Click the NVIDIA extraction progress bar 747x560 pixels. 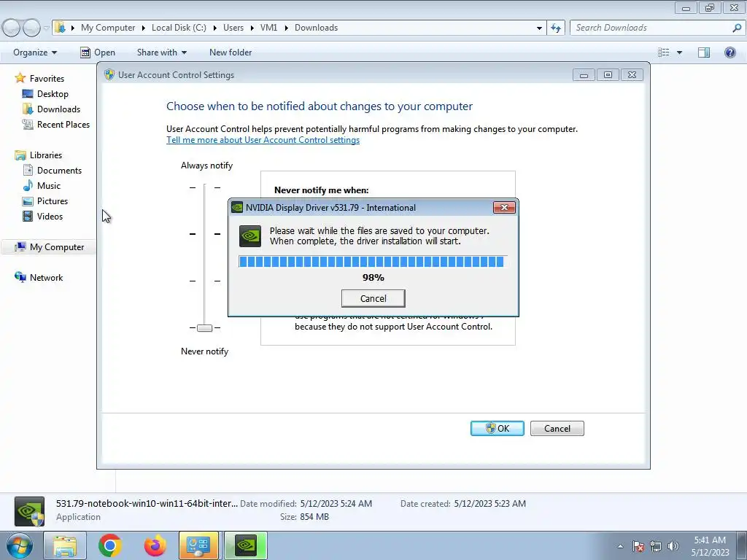(x=373, y=262)
